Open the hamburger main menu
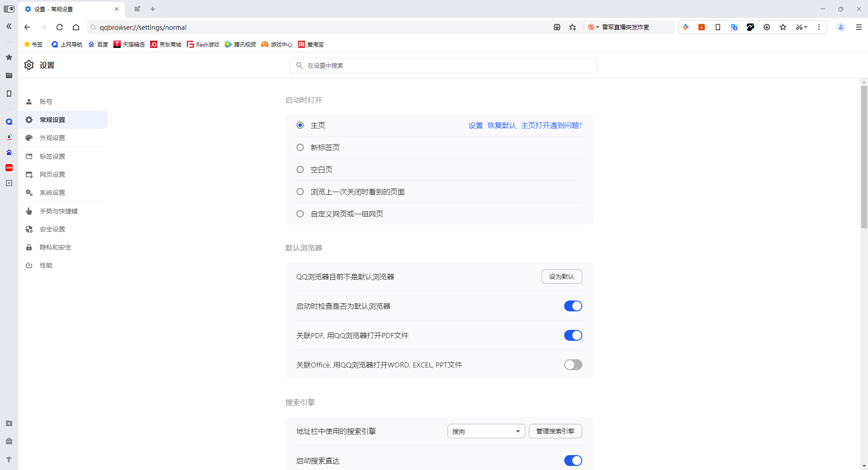Screen dimensions: 868x470 pos(859,27)
